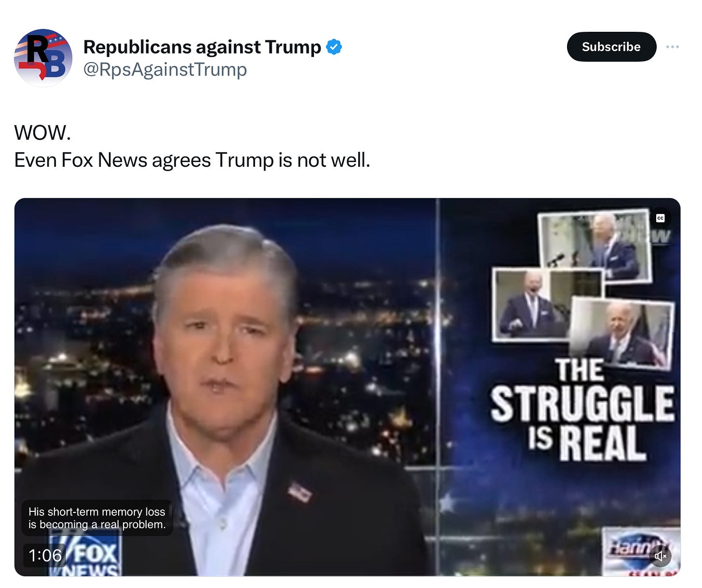The image size is (702, 588).
Task: Open the Republicans against Trump display name
Action: pyautogui.click(x=202, y=47)
